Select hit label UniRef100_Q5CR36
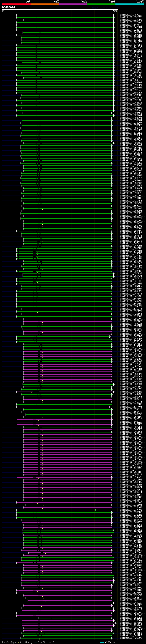Viewport: 146px width, 644px height. click(x=131, y=273)
